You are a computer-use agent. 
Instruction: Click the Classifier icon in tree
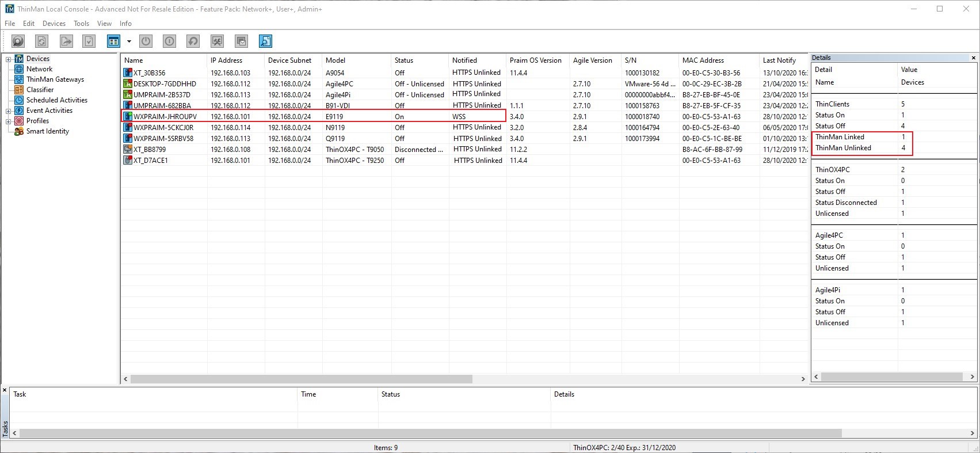pos(19,90)
